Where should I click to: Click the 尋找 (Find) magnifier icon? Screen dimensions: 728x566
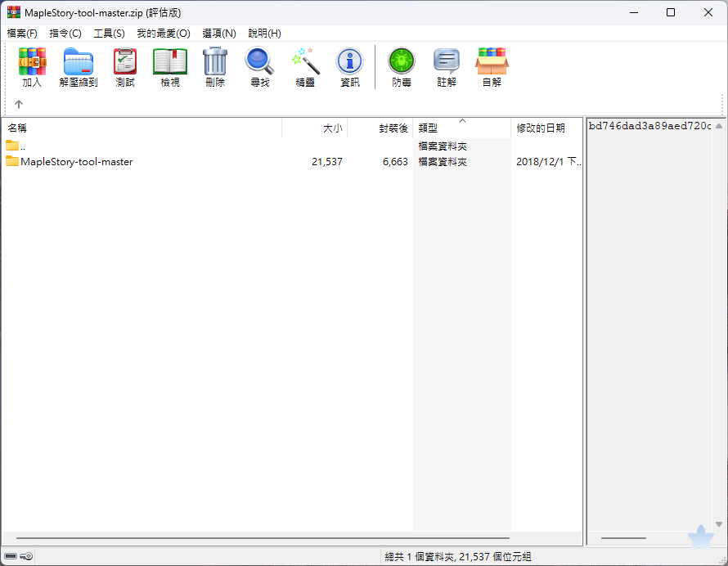259,66
